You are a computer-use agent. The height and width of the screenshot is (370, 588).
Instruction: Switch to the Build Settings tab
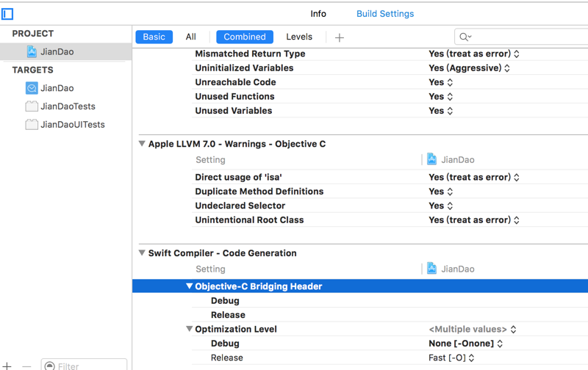click(x=385, y=14)
